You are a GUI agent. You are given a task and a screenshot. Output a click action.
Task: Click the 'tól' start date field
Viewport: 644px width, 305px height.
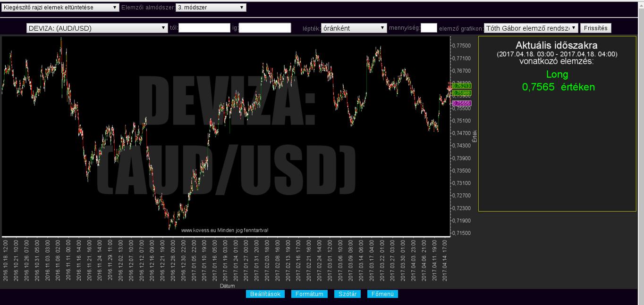[x=204, y=28]
